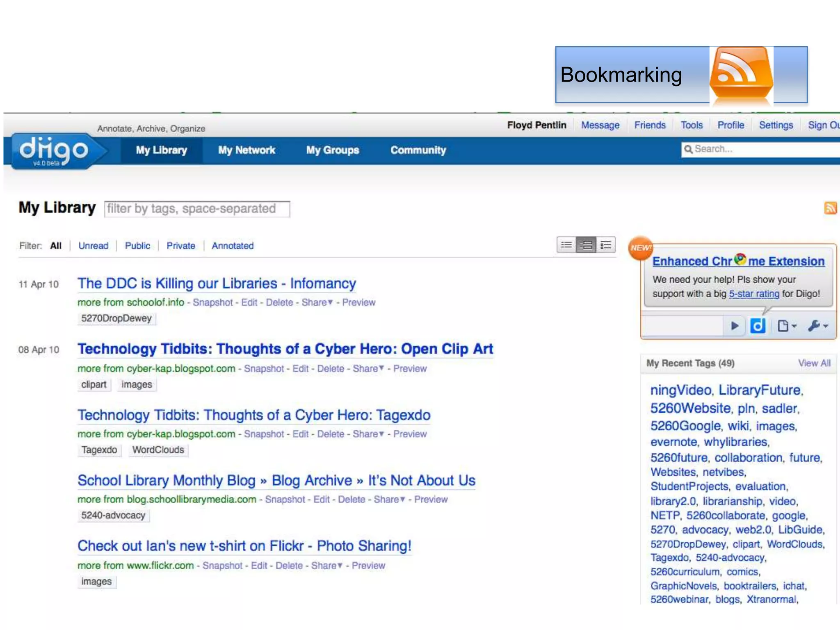840x630 pixels.
Task: Click the play arrow in the extension bar
Action: 735,326
